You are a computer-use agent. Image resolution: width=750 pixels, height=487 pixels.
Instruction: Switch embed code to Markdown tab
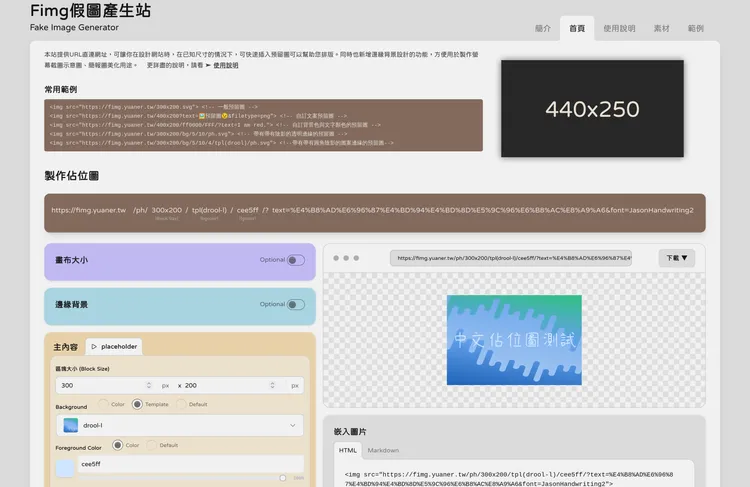tap(383, 450)
